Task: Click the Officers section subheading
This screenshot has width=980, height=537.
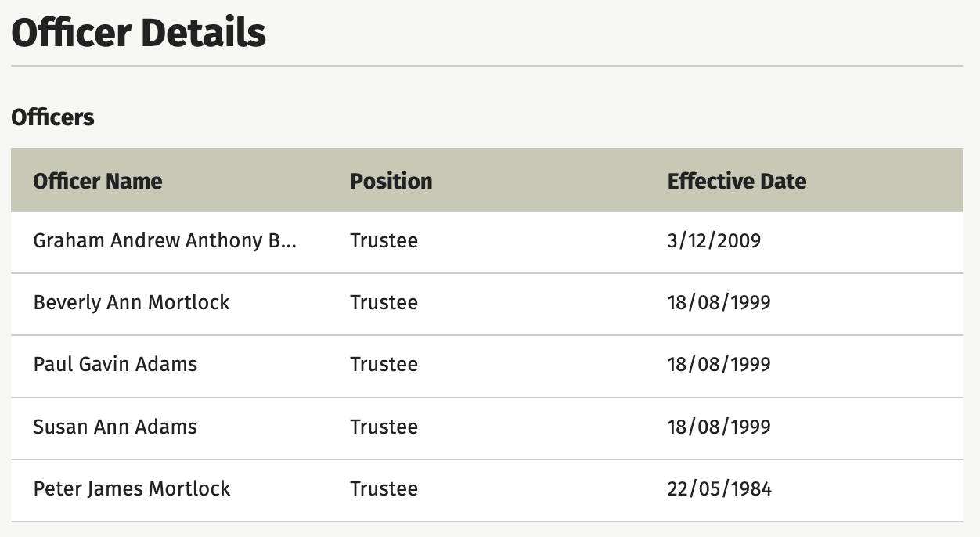Action: [x=52, y=117]
